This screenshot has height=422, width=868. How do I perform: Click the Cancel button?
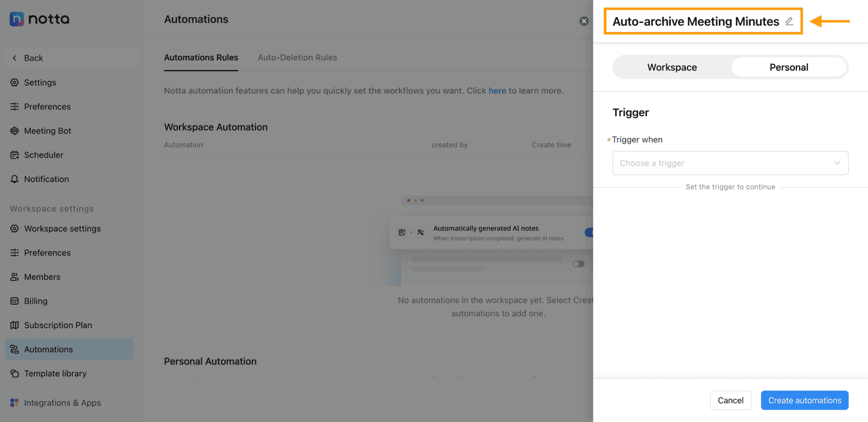click(x=731, y=400)
